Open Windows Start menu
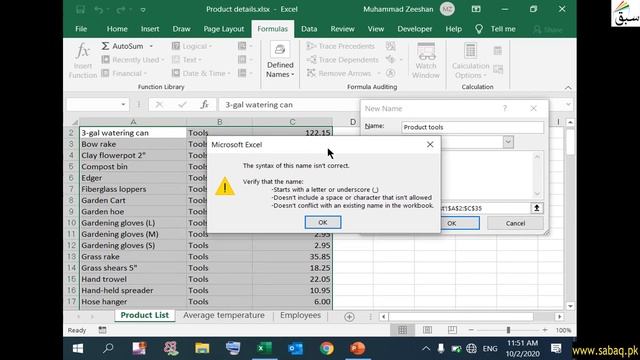 78,349
